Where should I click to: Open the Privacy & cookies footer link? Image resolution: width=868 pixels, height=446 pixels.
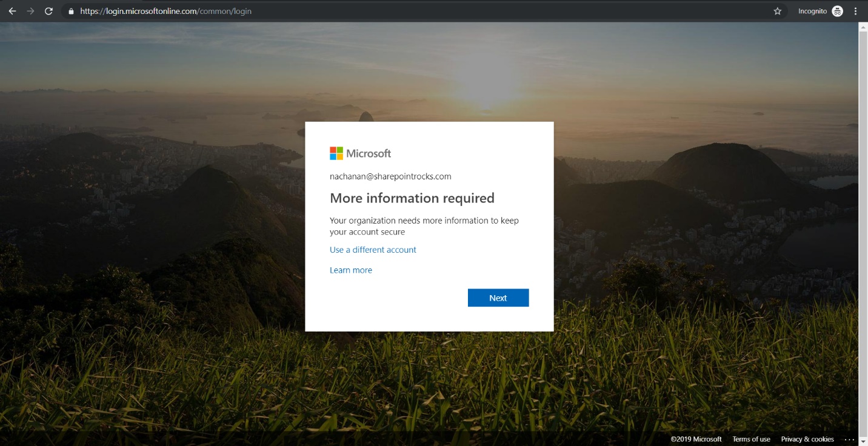[x=807, y=439]
